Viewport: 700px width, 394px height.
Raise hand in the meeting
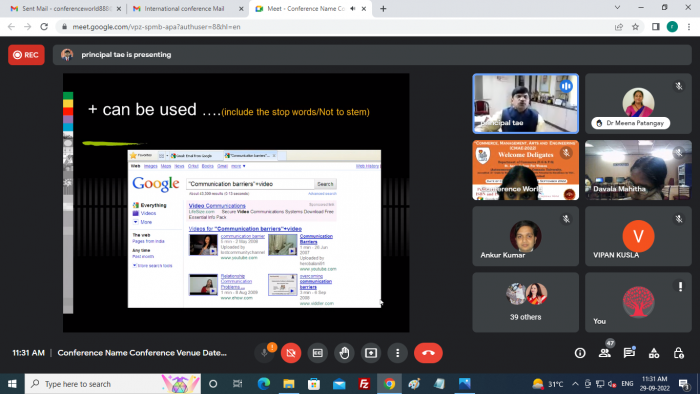[344, 353]
